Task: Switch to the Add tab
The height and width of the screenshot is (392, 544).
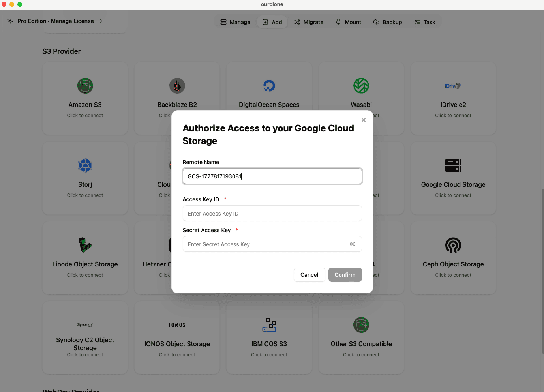Action: point(272,22)
